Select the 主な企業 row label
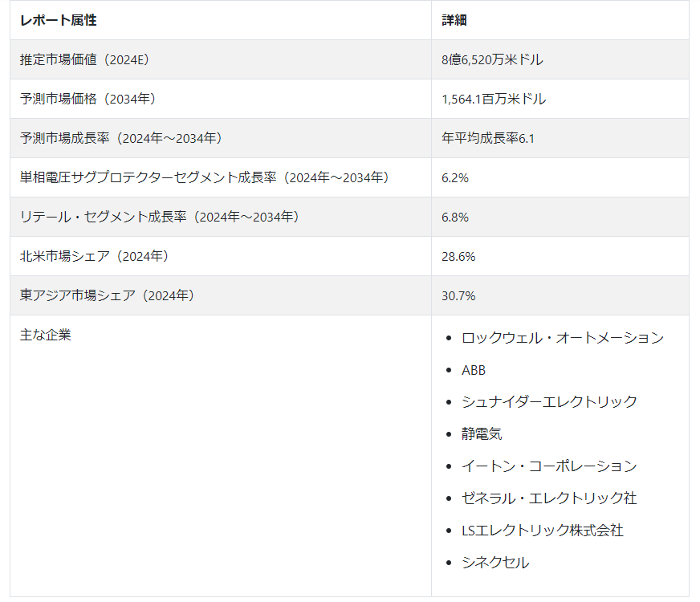 (x=45, y=335)
